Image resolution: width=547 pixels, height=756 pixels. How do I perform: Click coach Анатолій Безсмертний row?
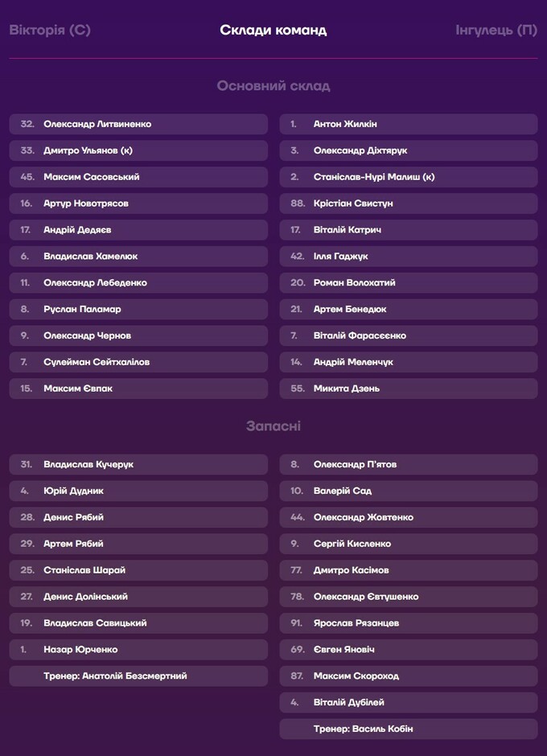click(x=138, y=676)
